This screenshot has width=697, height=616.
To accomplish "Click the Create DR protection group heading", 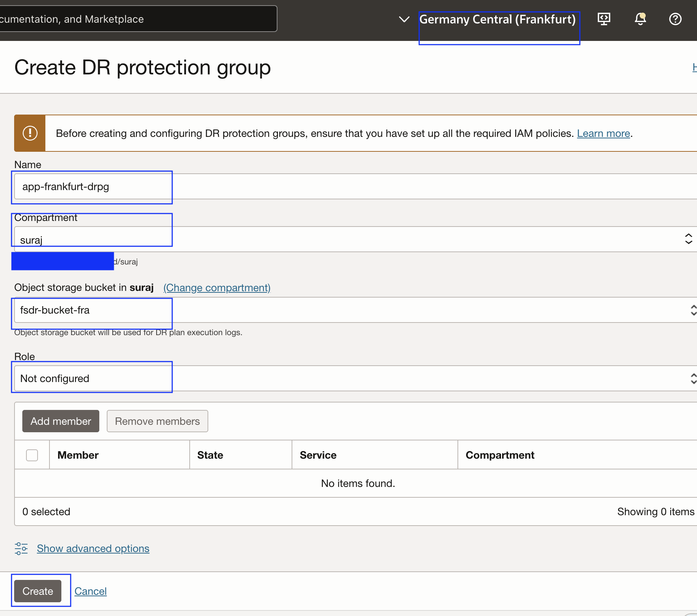I will (142, 67).
